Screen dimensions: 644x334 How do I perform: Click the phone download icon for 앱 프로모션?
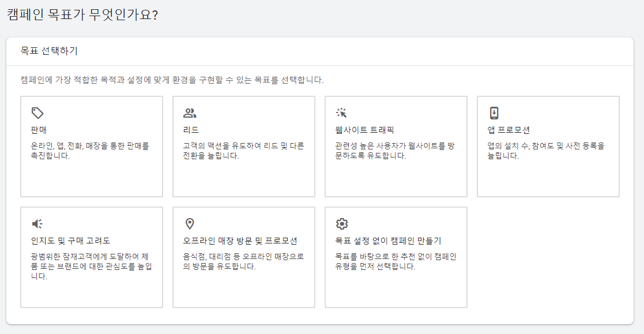tap(494, 113)
